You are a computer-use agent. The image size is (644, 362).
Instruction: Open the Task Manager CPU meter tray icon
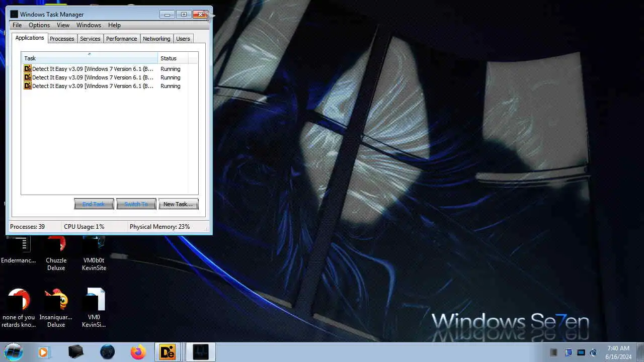pyautogui.click(x=554, y=352)
